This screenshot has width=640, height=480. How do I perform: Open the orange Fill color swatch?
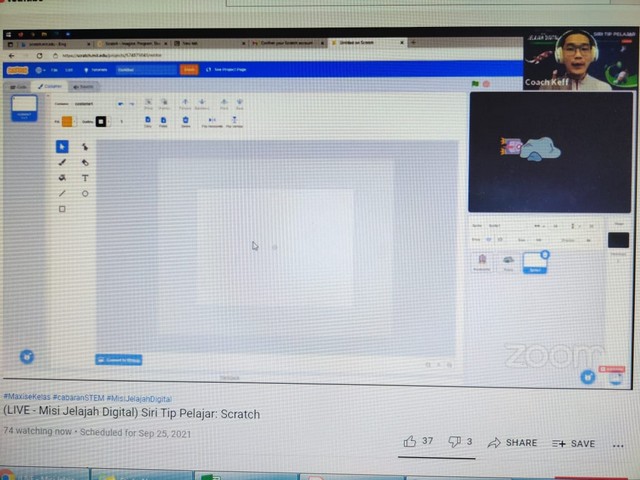click(66, 121)
